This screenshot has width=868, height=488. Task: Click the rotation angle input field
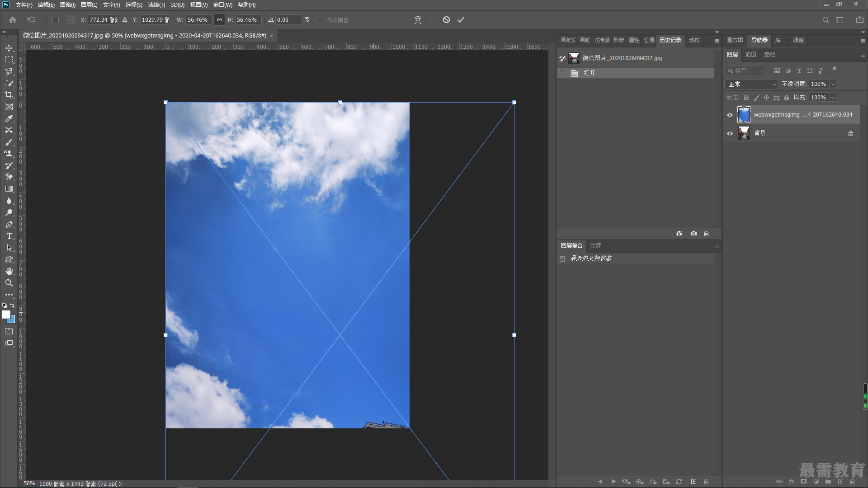[288, 20]
